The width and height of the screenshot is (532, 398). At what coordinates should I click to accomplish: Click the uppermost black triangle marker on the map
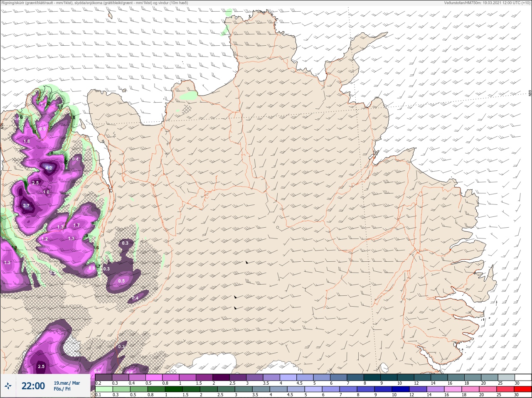247,263
